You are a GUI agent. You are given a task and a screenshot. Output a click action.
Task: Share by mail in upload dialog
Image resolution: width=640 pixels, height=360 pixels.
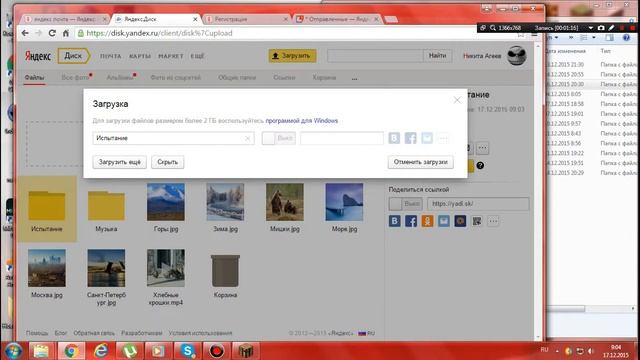[427, 138]
